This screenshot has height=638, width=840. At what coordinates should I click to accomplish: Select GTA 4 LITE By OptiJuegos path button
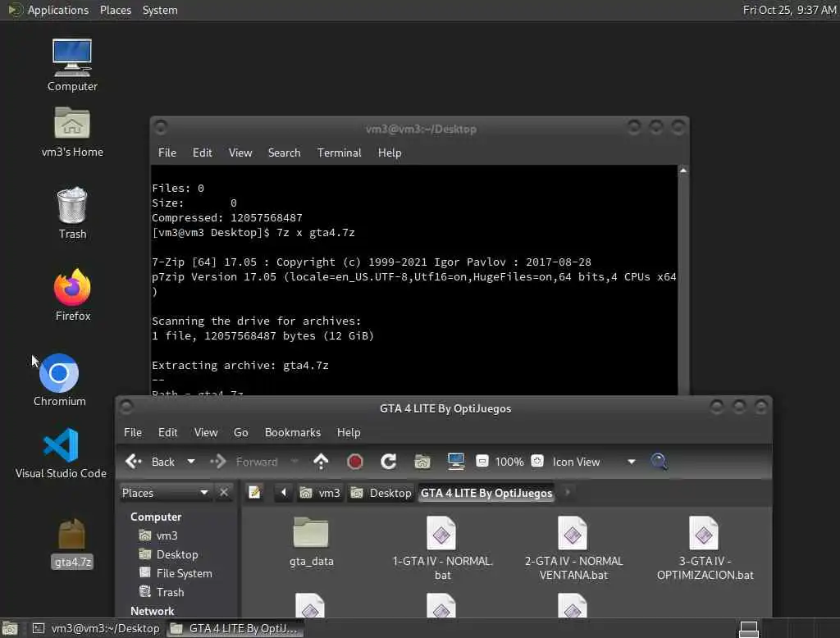coord(486,493)
